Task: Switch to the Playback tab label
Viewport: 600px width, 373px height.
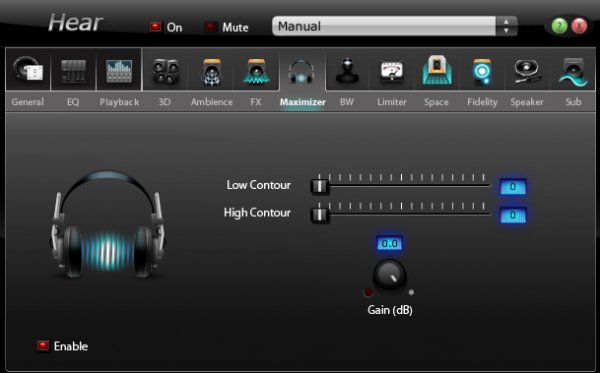Action: pos(119,102)
